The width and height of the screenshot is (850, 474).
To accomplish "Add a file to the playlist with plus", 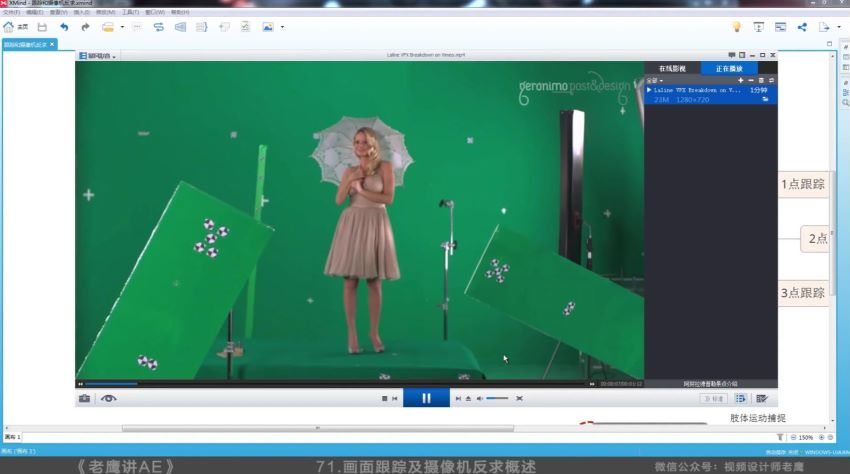I will [740, 80].
